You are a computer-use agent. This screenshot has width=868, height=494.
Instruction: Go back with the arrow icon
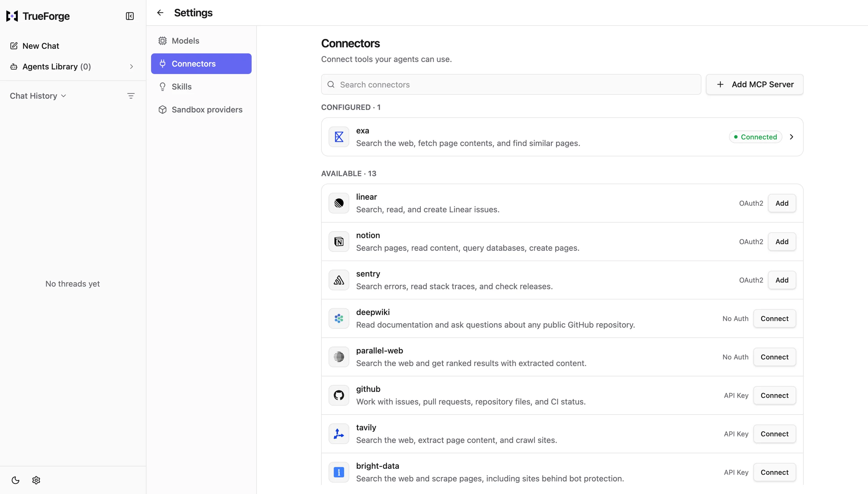(160, 12)
